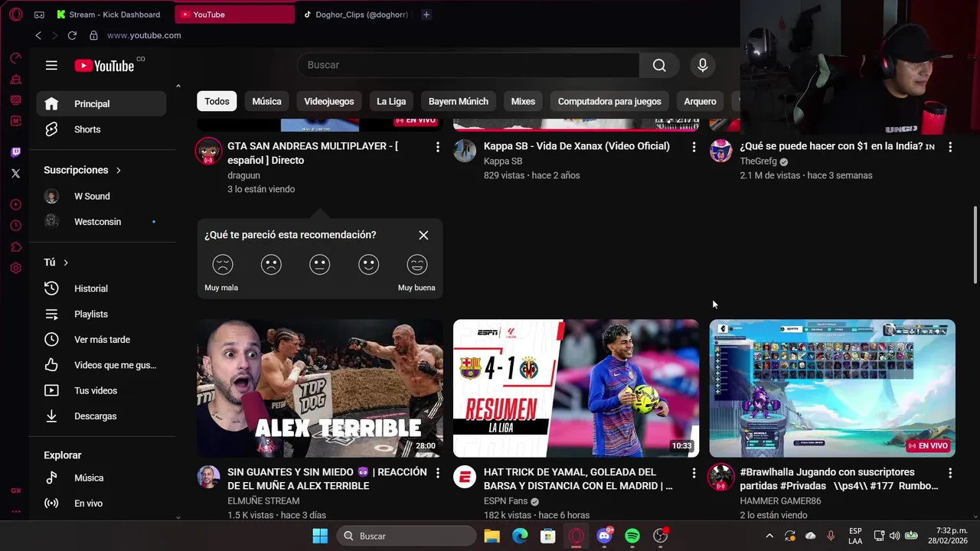Click the www.youtube.com address bar

144,35
